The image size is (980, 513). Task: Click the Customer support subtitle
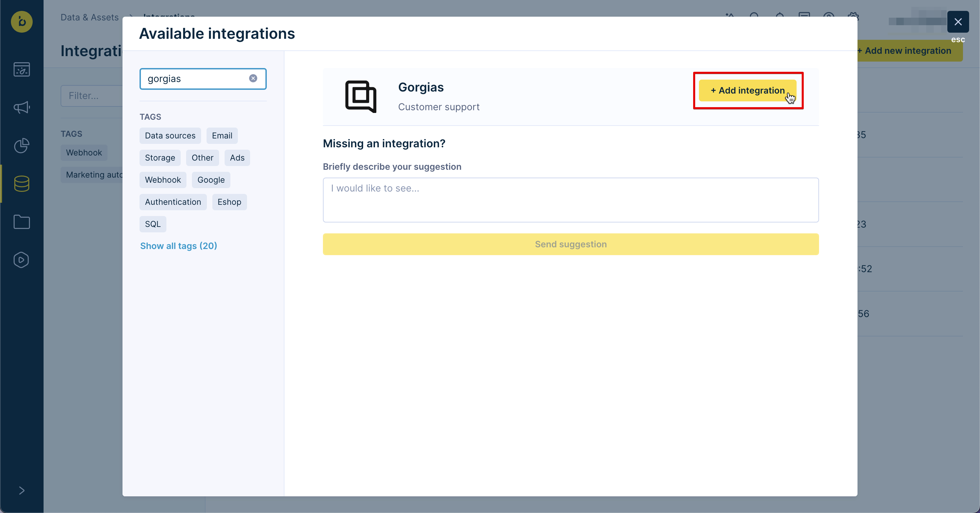click(x=439, y=107)
